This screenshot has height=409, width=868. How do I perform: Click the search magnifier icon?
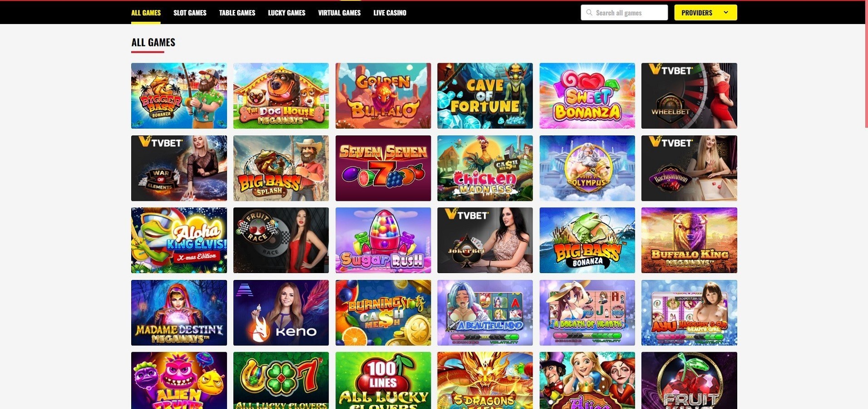click(589, 13)
